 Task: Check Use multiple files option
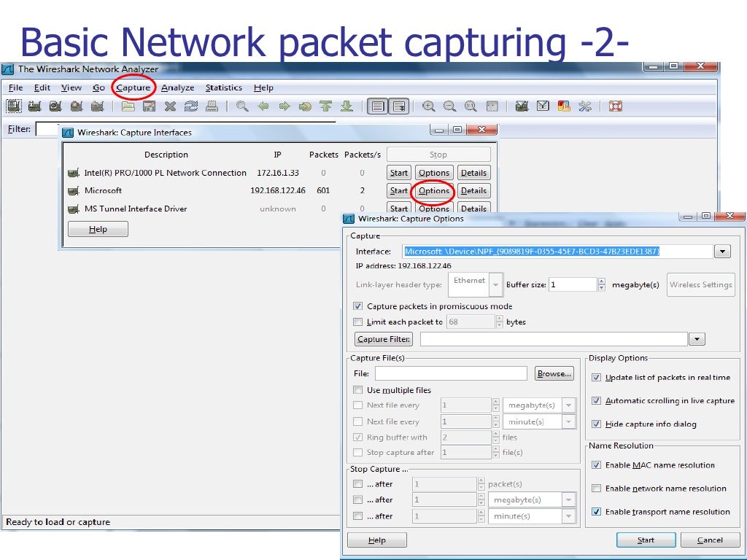click(x=357, y=390)
